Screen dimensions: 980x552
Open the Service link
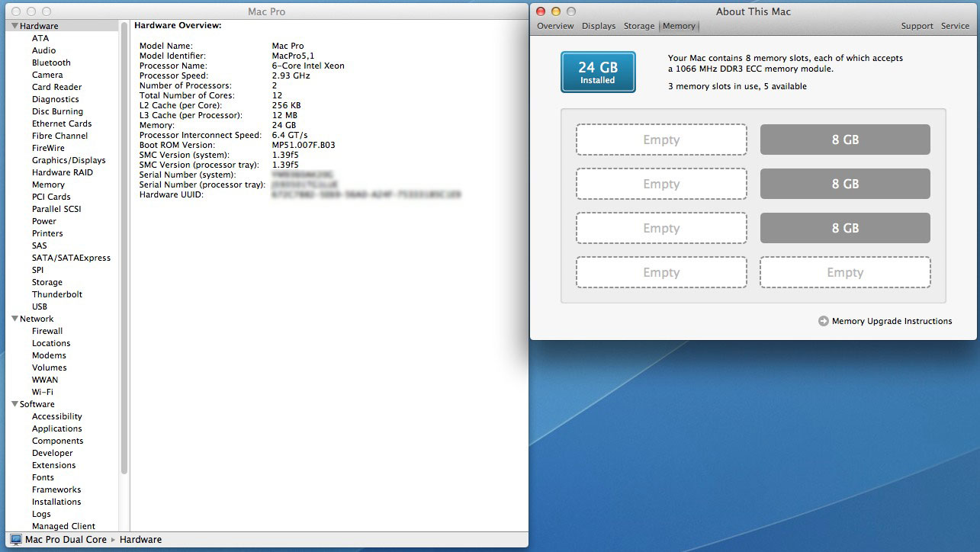tap(955, 26)
